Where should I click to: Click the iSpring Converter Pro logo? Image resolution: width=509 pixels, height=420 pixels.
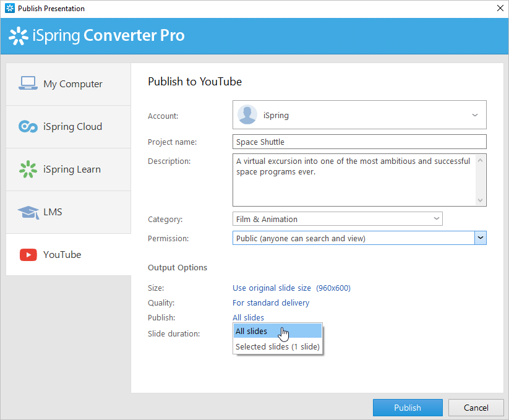[x=96, y=35]
